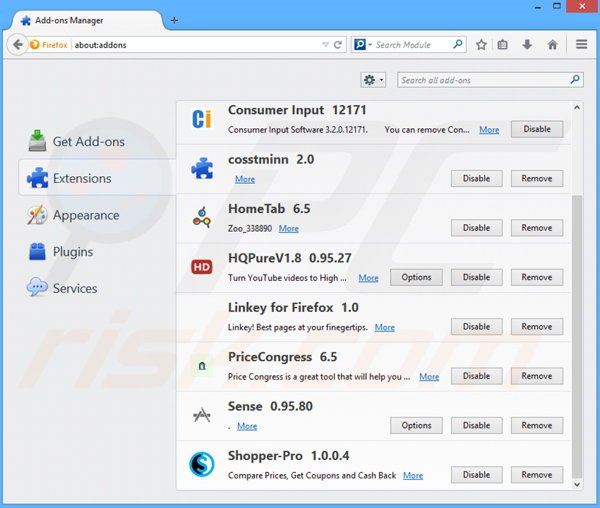Remove the HomeTab extension
The width and height of the screenshot is (600, 508).
click(x=537, y=228)
